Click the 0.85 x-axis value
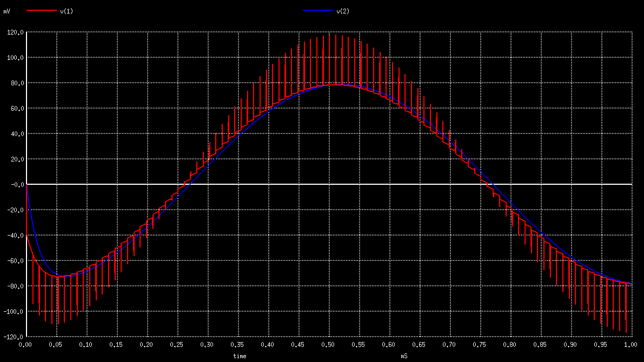The width and height of the screenshot is (644, 362). coord(540,345)
